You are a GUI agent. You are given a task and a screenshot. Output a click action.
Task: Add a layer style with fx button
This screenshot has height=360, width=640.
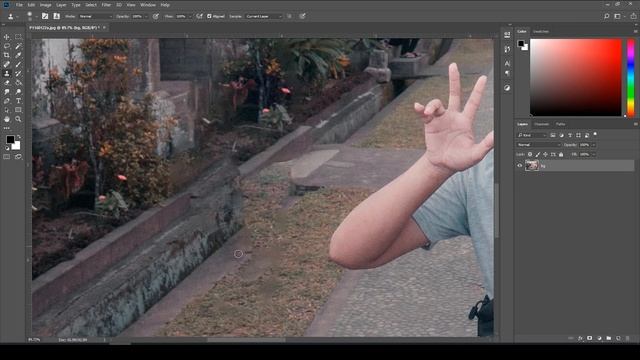point(580,338)
